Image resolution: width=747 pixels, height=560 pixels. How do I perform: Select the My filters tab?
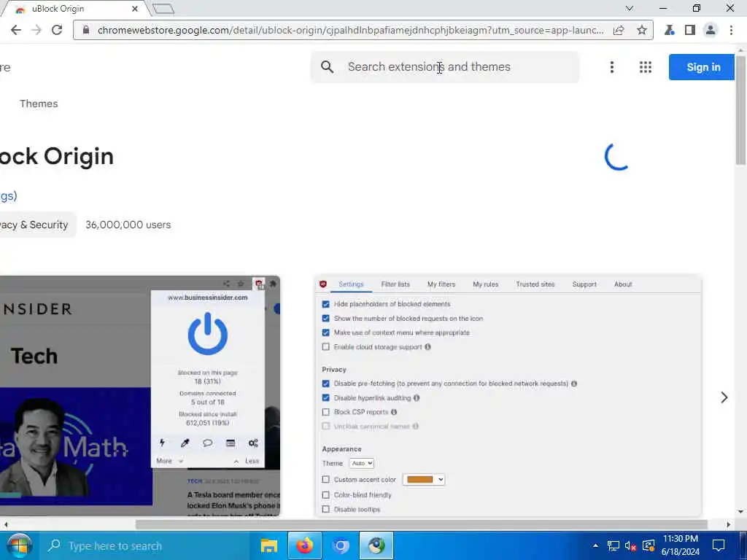[441, 284]
